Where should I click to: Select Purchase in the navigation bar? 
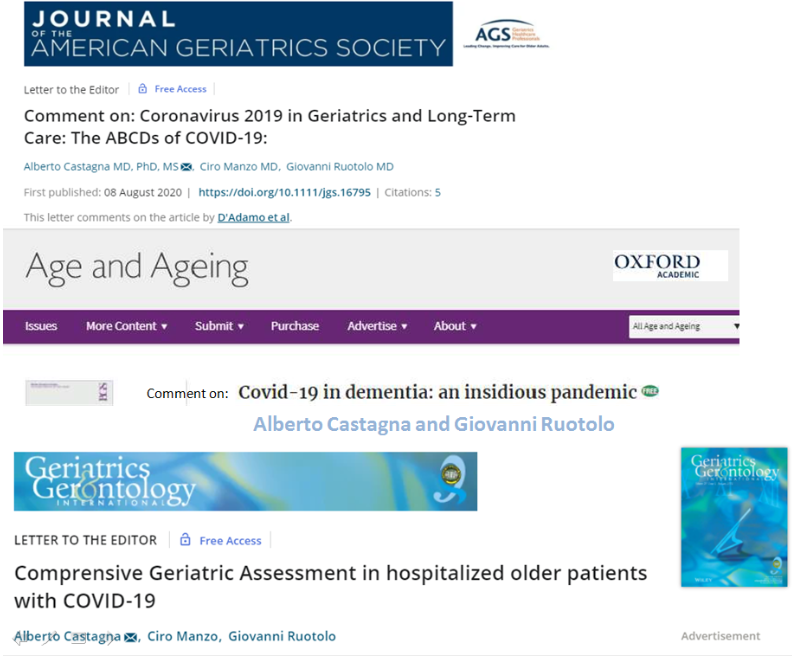[x=295, y=326]
